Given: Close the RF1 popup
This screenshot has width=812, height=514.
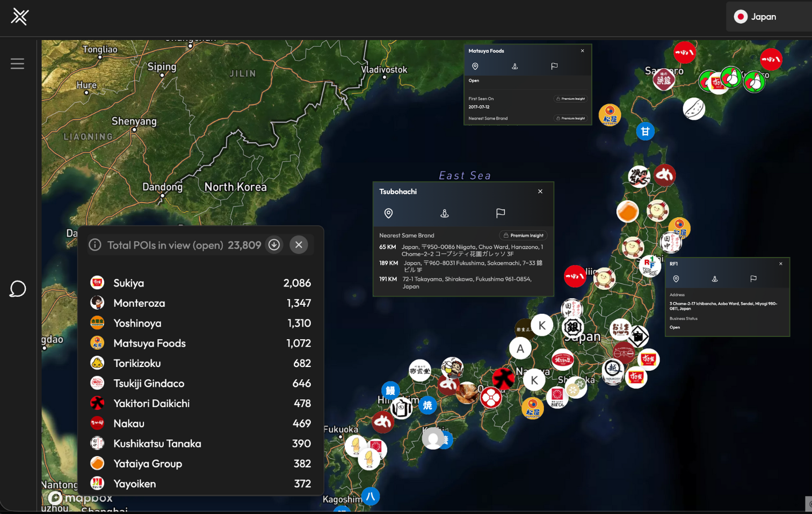Looking at the screenshot, I should [781, 264].
